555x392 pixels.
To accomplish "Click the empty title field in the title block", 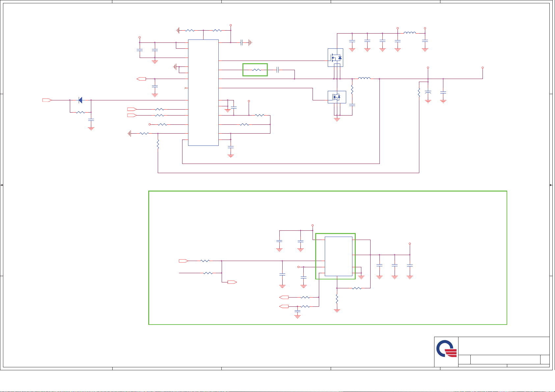I will click(504, 346).
